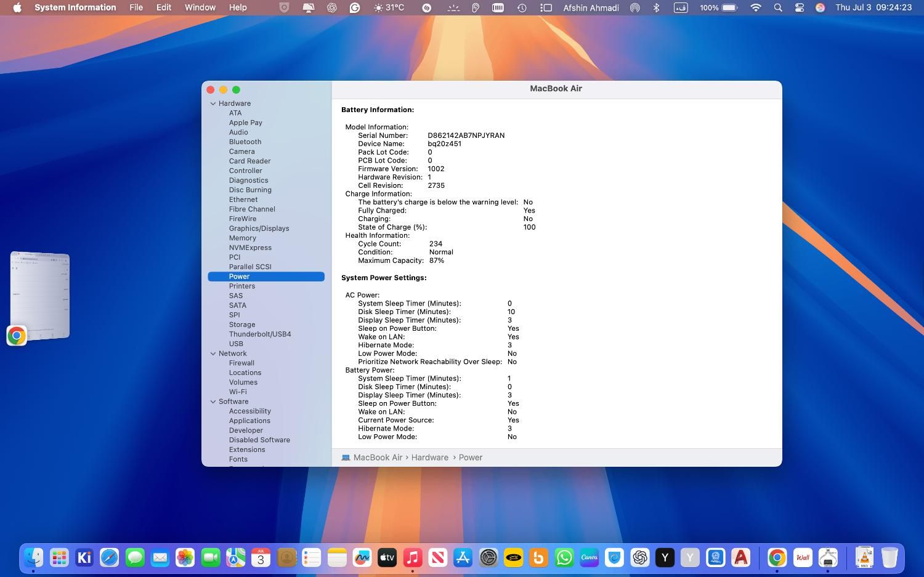This screenshot has width=924, height=577.
Task: Click the Bluetooth icon in the menu bar
Action: coord(657,7)
